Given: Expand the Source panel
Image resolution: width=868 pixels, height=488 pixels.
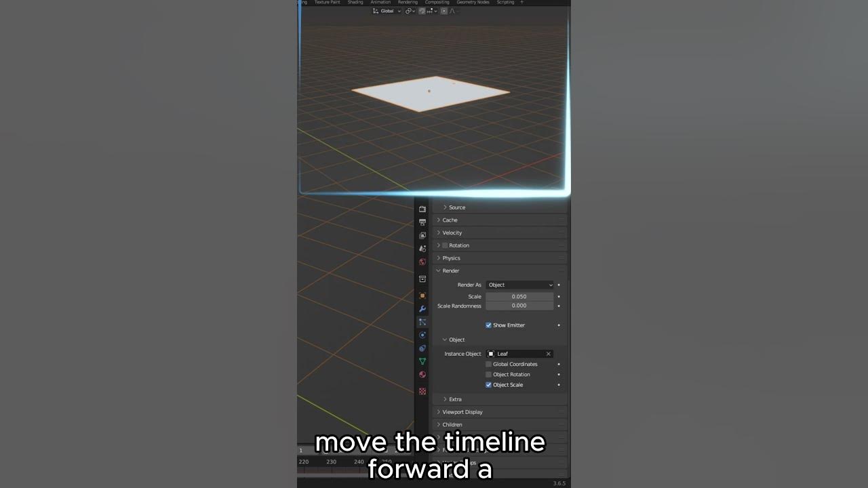Looking at the screenshot, I should pyautogui.click(x=500, y=207).
